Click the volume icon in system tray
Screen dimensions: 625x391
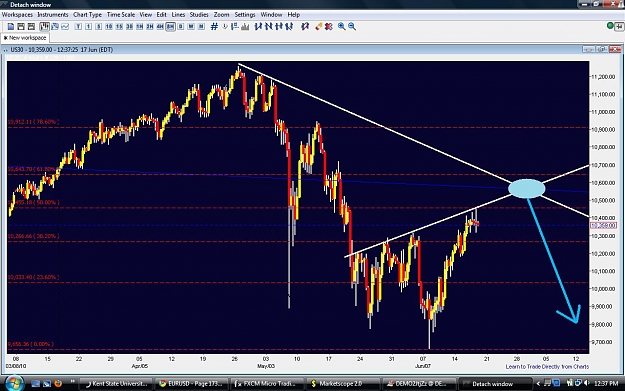tap(586, 383)
